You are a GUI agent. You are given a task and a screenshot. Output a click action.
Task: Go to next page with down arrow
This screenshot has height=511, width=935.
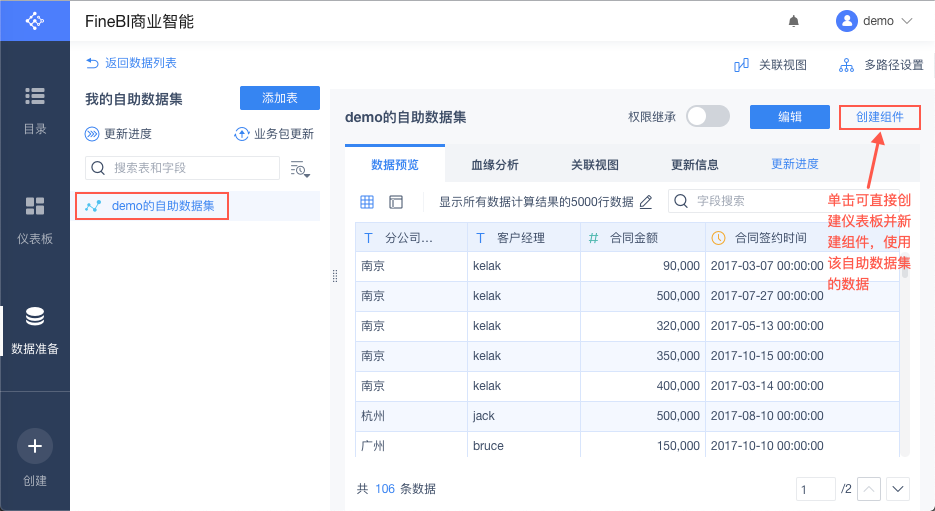coord(898,489)
